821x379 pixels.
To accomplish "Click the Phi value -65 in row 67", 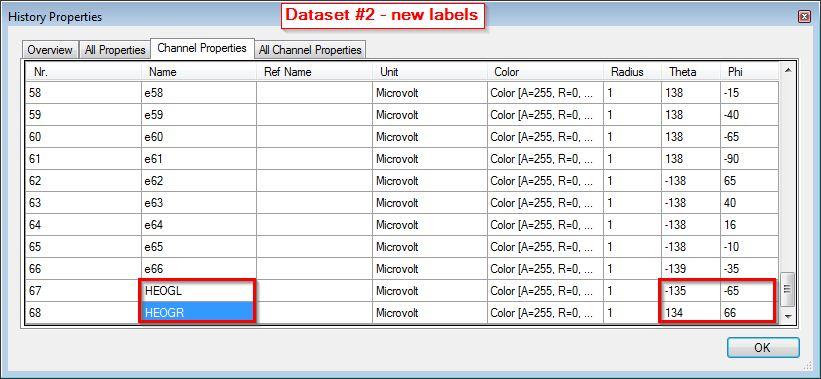I will pyautogui.click(x=750, y=291).
